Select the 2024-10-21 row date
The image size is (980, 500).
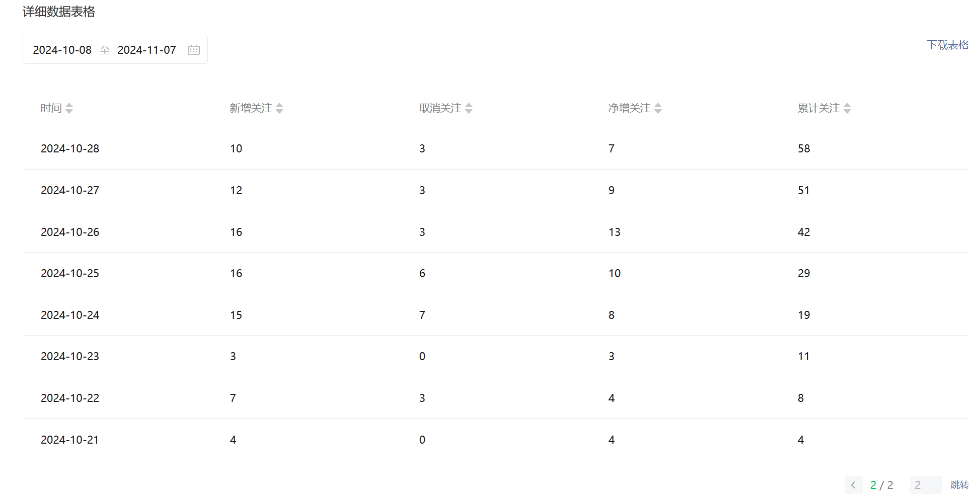70,440
